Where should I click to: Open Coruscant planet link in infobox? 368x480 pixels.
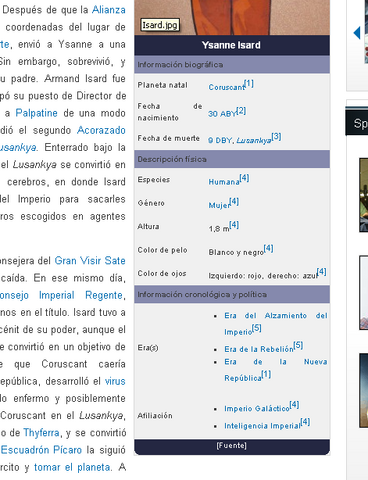pyautogui.click(x=226, y=87)
